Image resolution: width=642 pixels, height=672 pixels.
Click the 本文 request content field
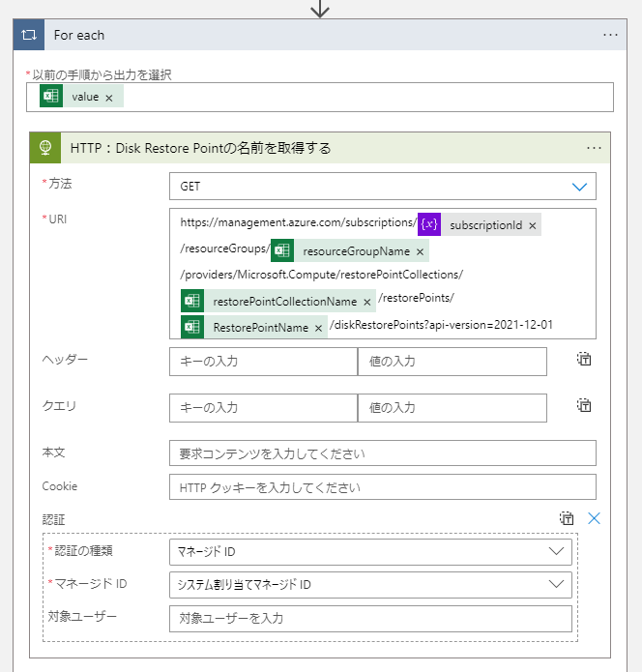382,453
